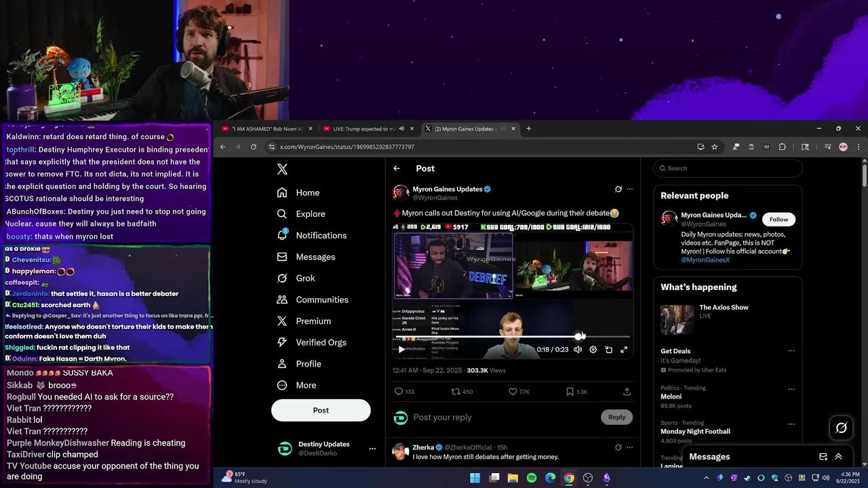Screen dimensions: 868x488
Task: Follow Myron Gaines Updates
Action: (x=778, y=220)
